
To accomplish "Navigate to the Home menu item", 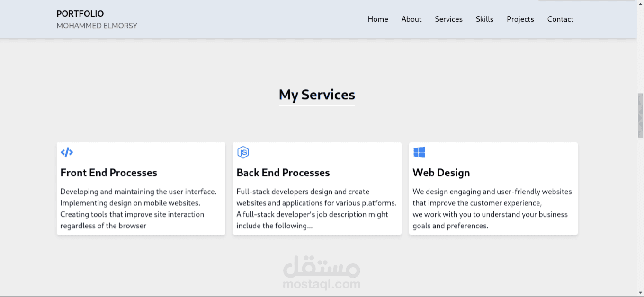I will [x=377, y=19].
